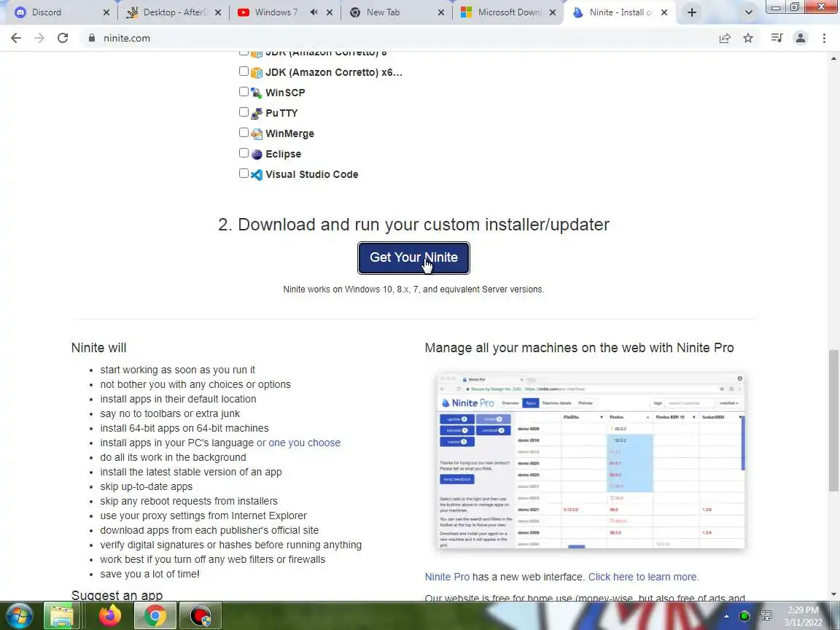This screenshot has height=630, width=840.
Task: Follow the 'or one you choose' link
Action: point(298,443)
